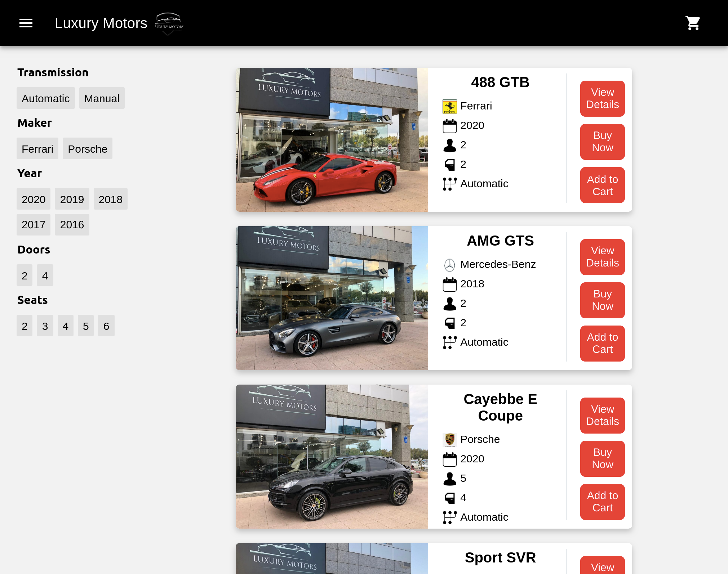
Task: Select the 6 seats filter
Action: coord(106,326)
